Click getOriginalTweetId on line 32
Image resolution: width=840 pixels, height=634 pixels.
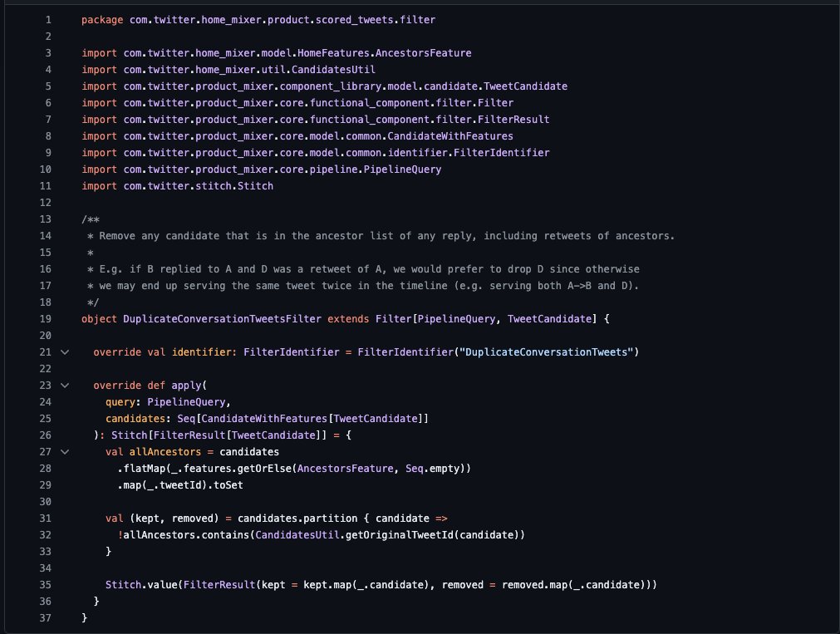400,535
